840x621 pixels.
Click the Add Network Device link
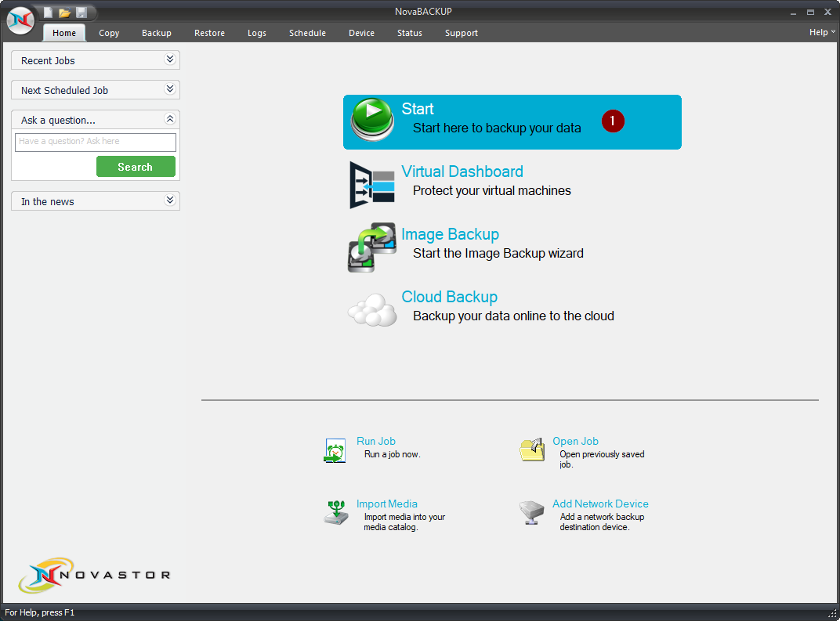[x=600, y=504]
